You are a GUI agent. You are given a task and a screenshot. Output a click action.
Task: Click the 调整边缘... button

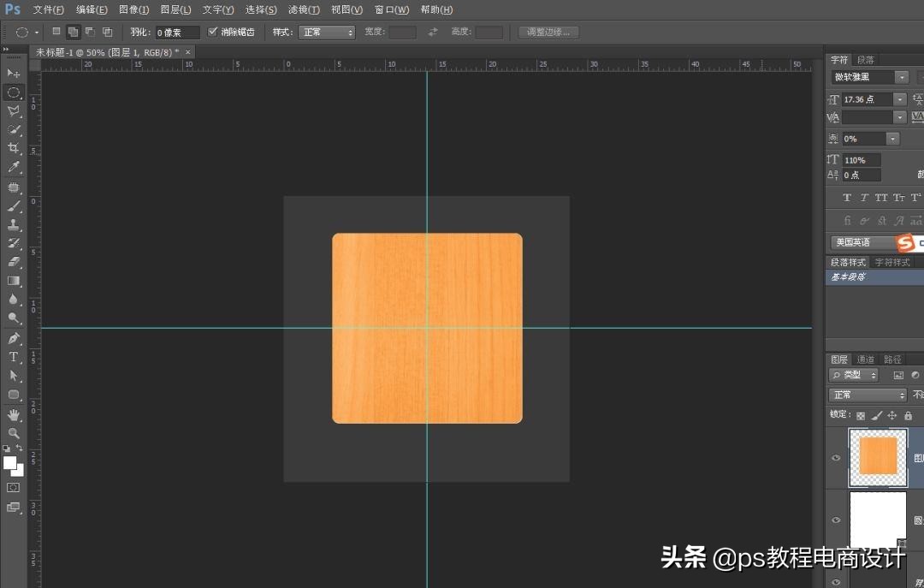(x=548, y=33)
